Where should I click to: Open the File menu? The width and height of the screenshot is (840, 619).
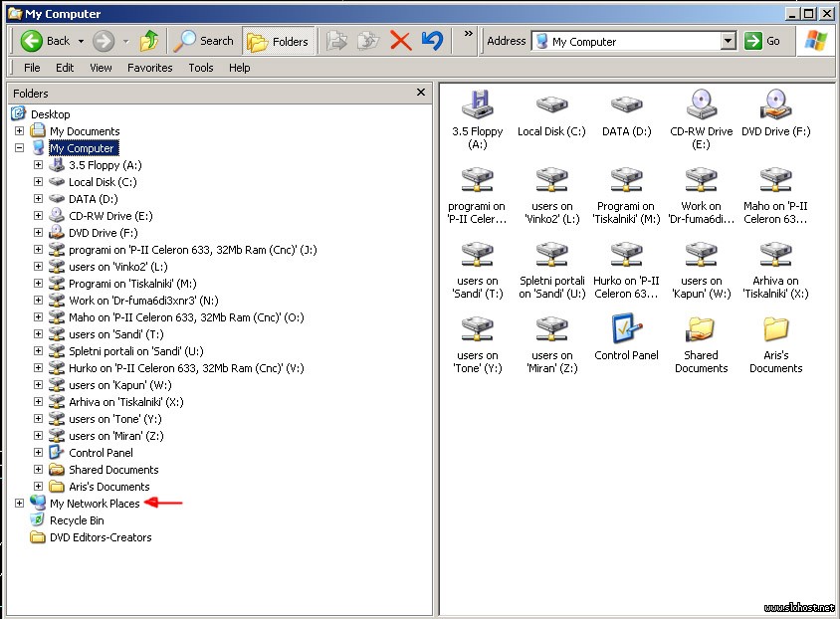[32, 68]
